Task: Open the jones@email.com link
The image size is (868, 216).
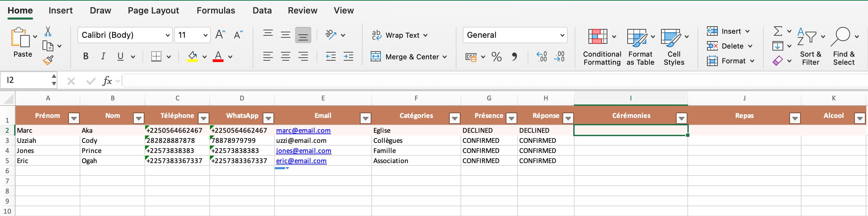Action: pos(304,151)
